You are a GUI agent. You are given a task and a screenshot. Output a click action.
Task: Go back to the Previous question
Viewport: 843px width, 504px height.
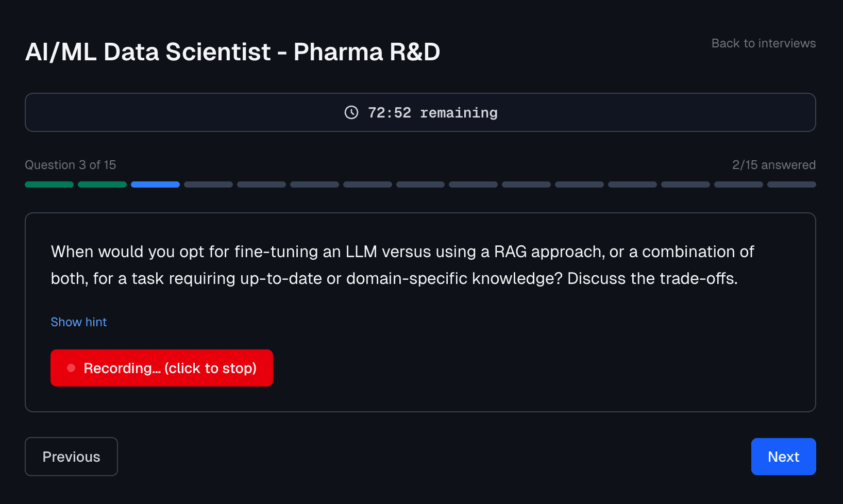[71, 457]
